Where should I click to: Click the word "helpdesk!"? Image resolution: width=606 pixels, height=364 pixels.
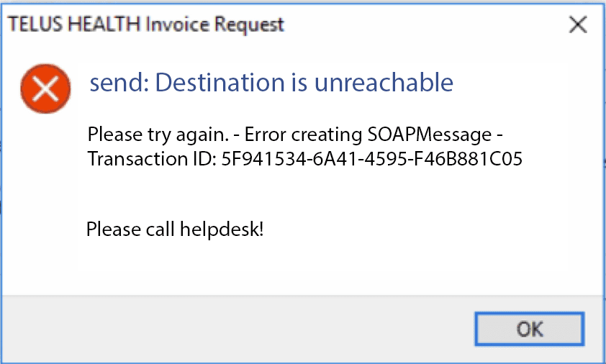click(x=227, y=230)
